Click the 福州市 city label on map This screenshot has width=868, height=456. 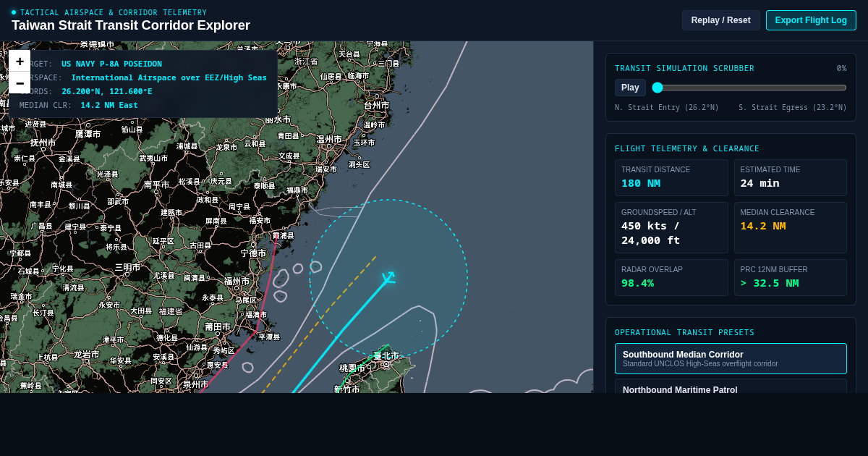tap(237, 281)
